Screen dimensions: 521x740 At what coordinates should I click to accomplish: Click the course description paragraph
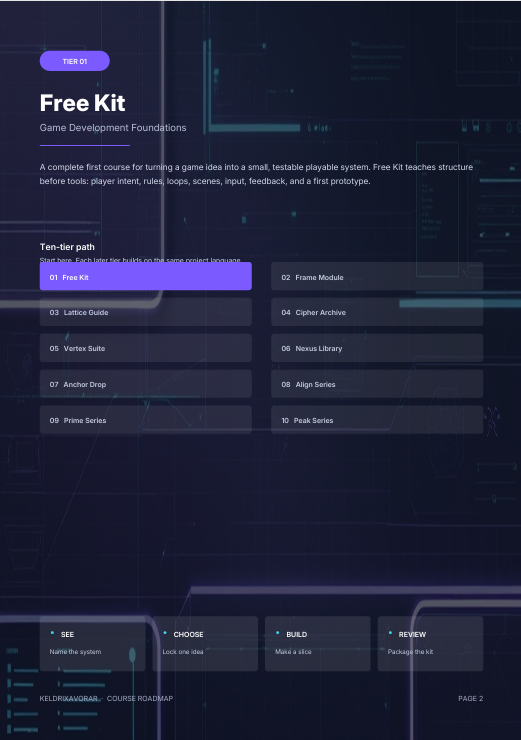tap(256, 174)
